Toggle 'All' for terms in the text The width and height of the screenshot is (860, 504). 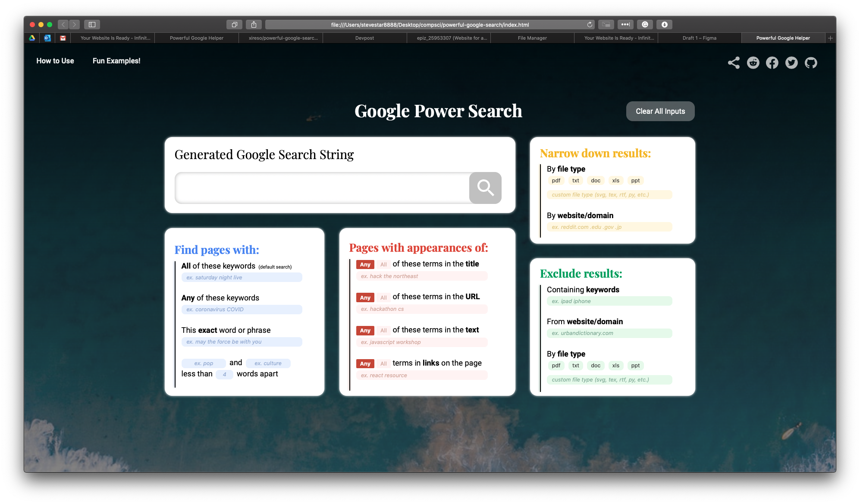(x=383, y=331)
